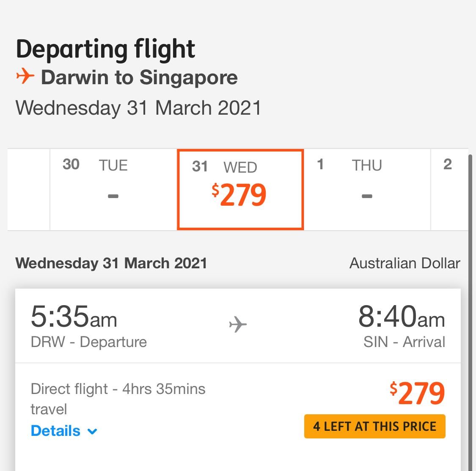Click the Departing flight heading
This screenshot has height=471, width=476.
click(x=105, y=50)
